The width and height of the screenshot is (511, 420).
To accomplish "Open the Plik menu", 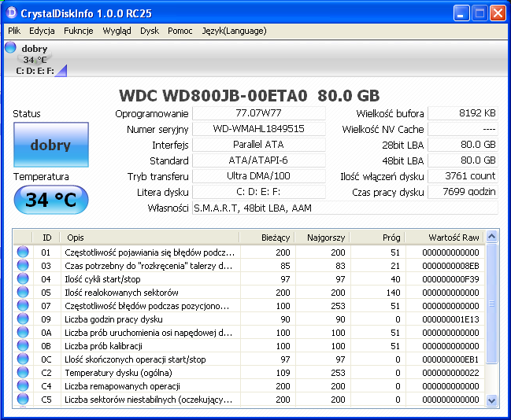I will click(14, 31).
